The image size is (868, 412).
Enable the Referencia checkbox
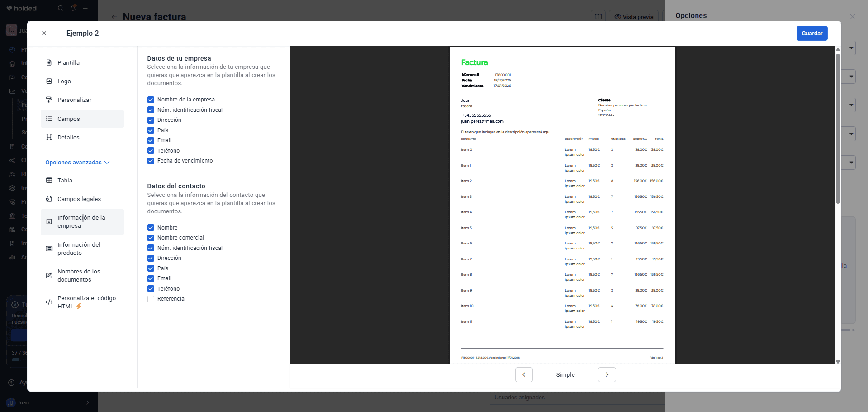click(x=151, y=299)
